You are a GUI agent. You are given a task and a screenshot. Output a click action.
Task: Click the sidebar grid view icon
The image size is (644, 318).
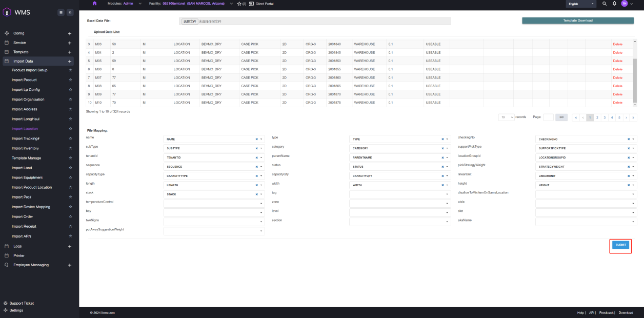(x=61, y=12)
